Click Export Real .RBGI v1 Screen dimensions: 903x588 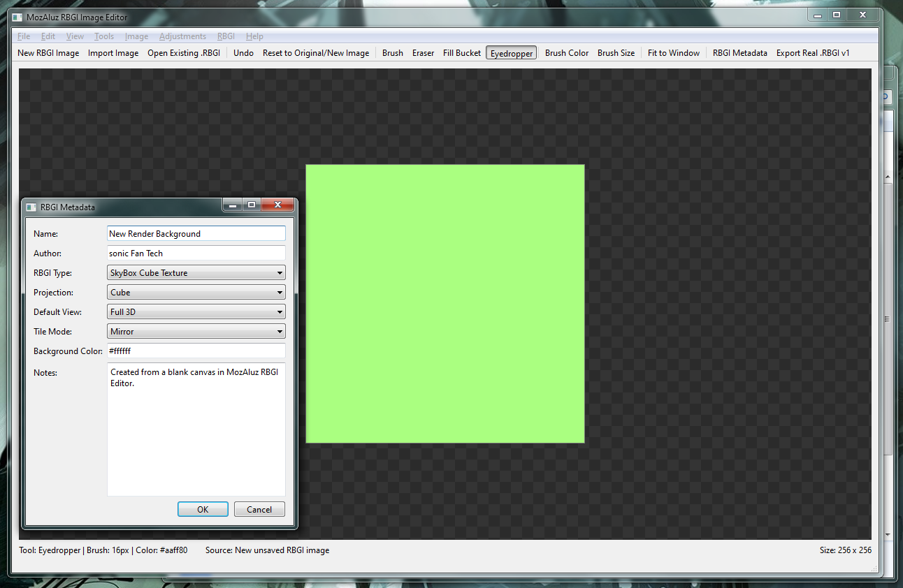point(813,53)
